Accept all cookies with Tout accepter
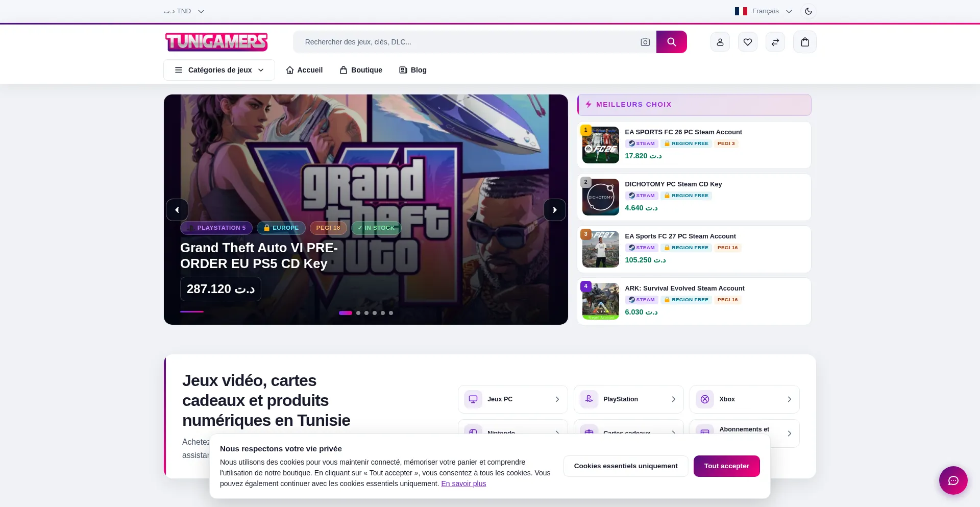 point(726,466)
